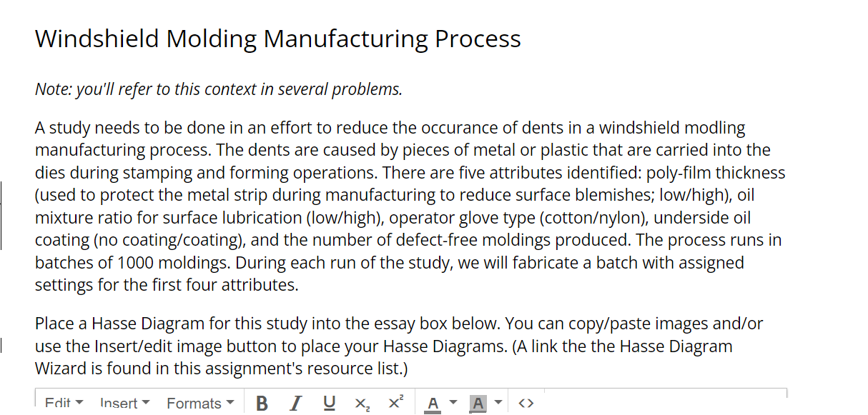868x415 pixels.
Task: Toggle underline formatting off
Action: point(329,402)
